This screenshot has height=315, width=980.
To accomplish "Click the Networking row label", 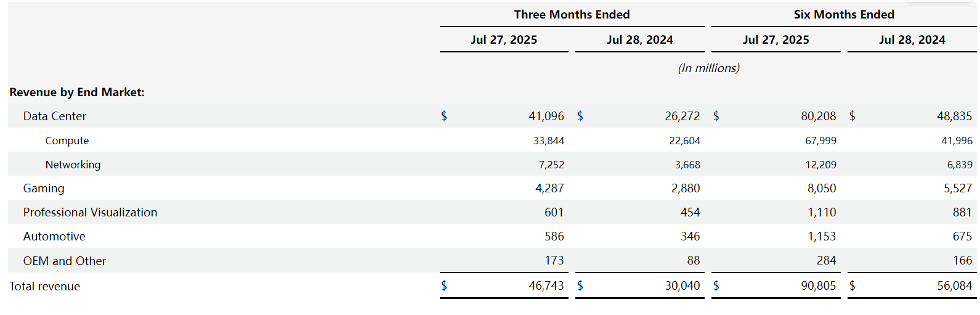I will tap(73, 165).
